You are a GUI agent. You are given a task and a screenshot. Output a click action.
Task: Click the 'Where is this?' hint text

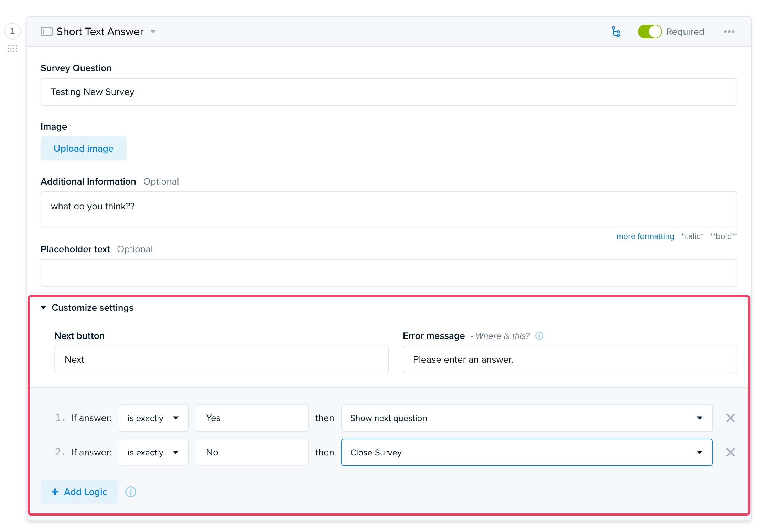coord(503,336)
